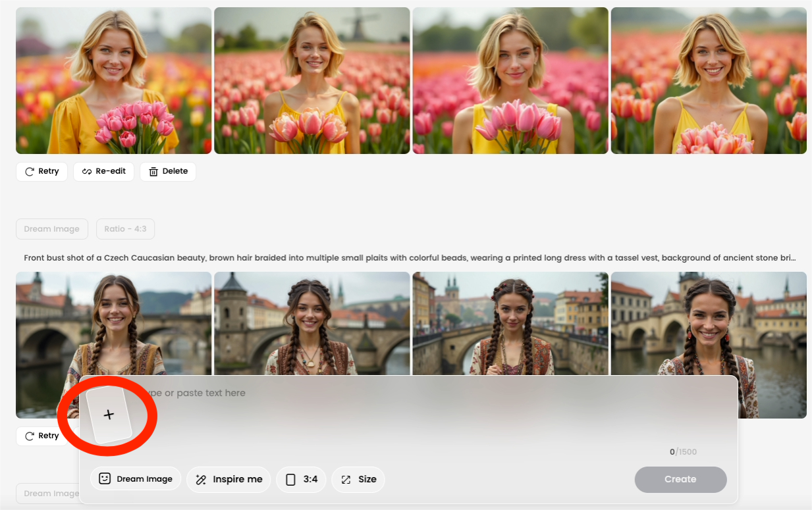This screenshot has height=510, width=812.
Task: Open fourth tulip portrait image
Action: coord(709,80)
